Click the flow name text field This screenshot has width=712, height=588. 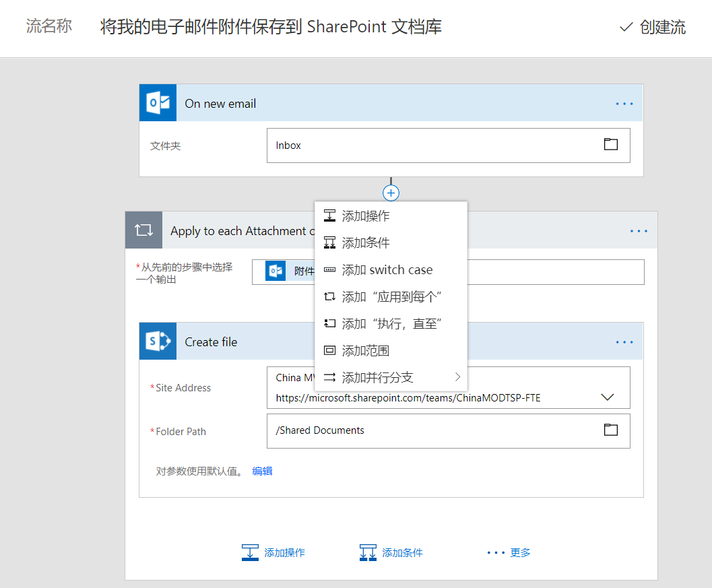pos(271,27)
